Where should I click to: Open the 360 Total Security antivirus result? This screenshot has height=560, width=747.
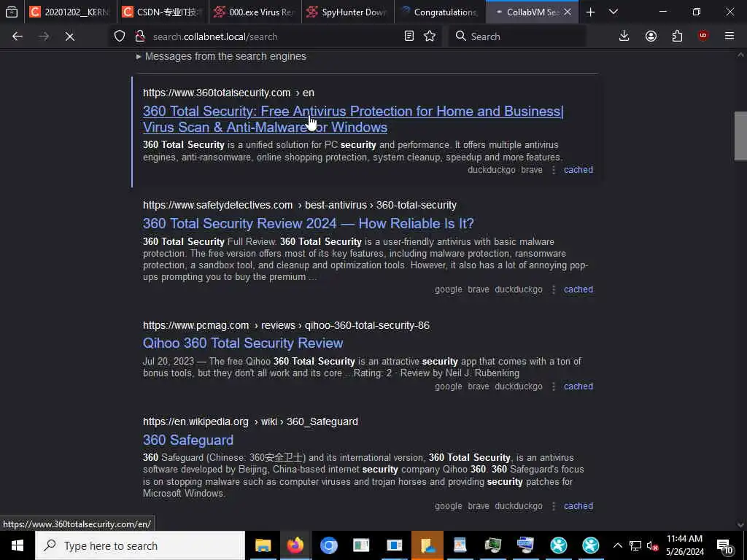coord(353,119)
